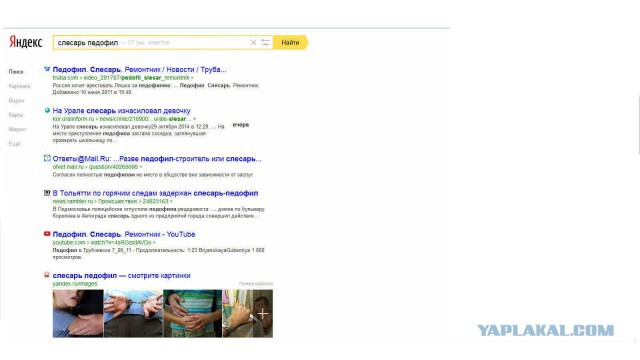Click the snippet starting "Согласен полностью"
640x360 pixels.
pos(153,175)
